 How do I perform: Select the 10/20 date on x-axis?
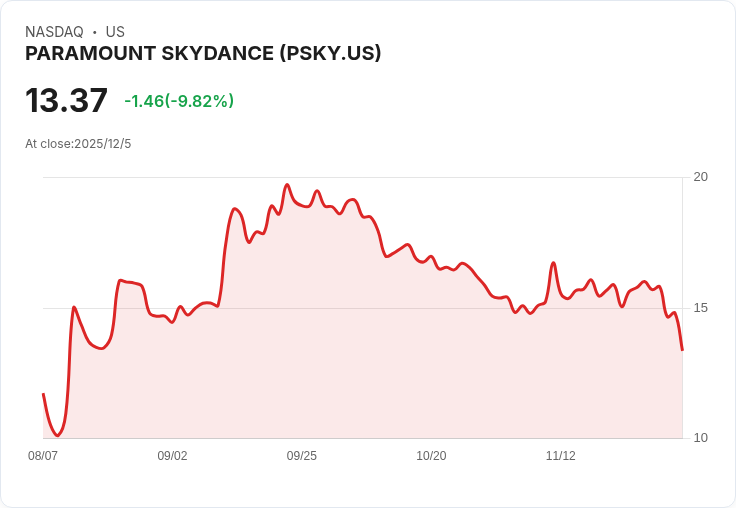431,456
